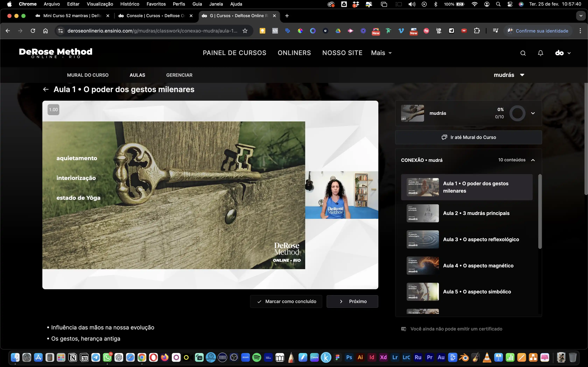Click the site search magnifier icon
Screen dimensions: 588x367
coord(523,53)
